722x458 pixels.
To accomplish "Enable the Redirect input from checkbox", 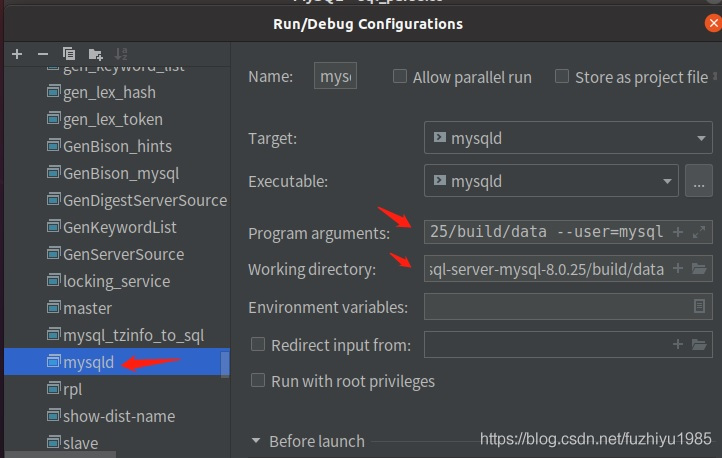I will coord(258,345).
